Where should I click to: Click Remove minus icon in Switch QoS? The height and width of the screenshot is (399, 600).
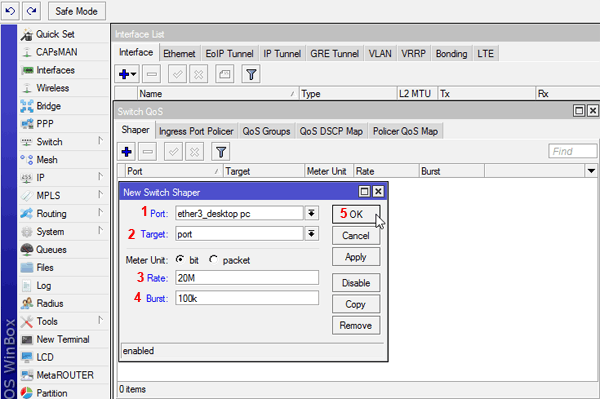tap(147, 152)
